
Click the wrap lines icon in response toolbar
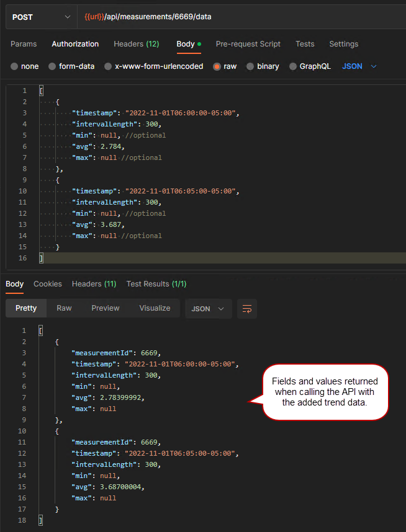pos(247,309)
